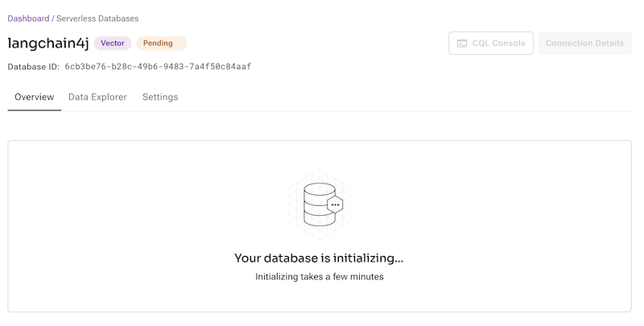Click the slash separator in the breadcrumb
This screenshot has height=326, width=644.
(53, 18)
